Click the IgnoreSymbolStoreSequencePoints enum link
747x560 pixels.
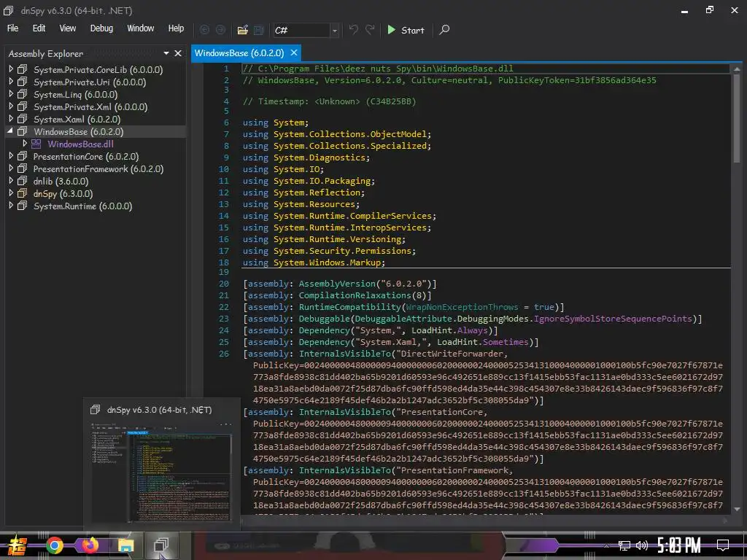tap(612, 319)
